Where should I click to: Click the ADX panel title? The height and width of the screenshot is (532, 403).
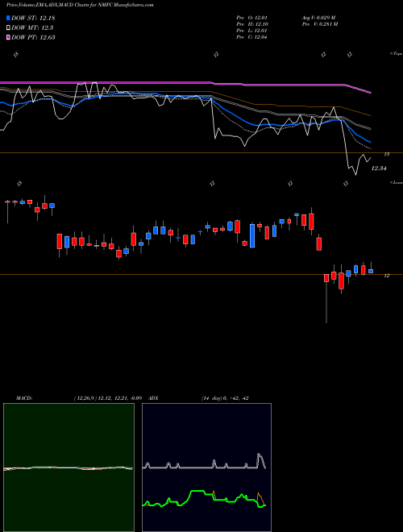[153, 398]
